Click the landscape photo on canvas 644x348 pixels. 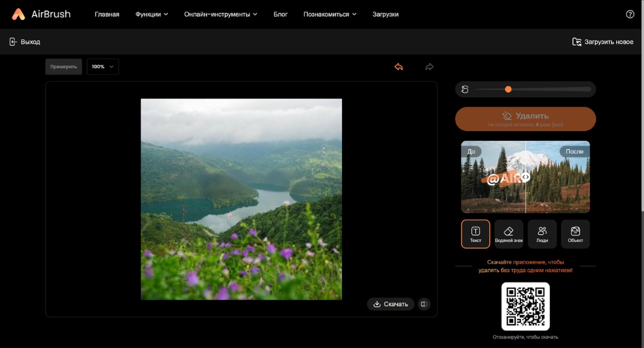[x=241, y=199]
